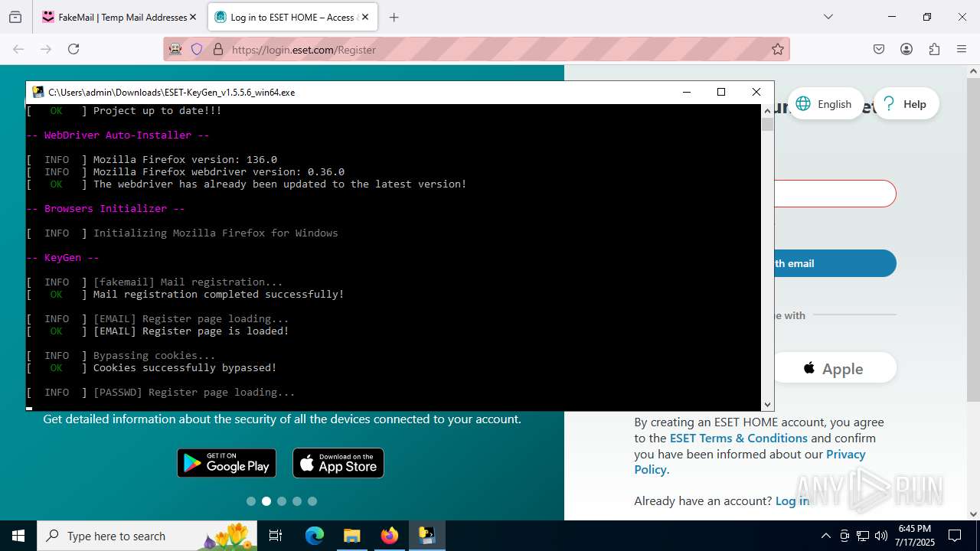The height and width of the screenshot is (551, 980).
Task: Open a new browser tab
Action: click(x=394, y=17)
